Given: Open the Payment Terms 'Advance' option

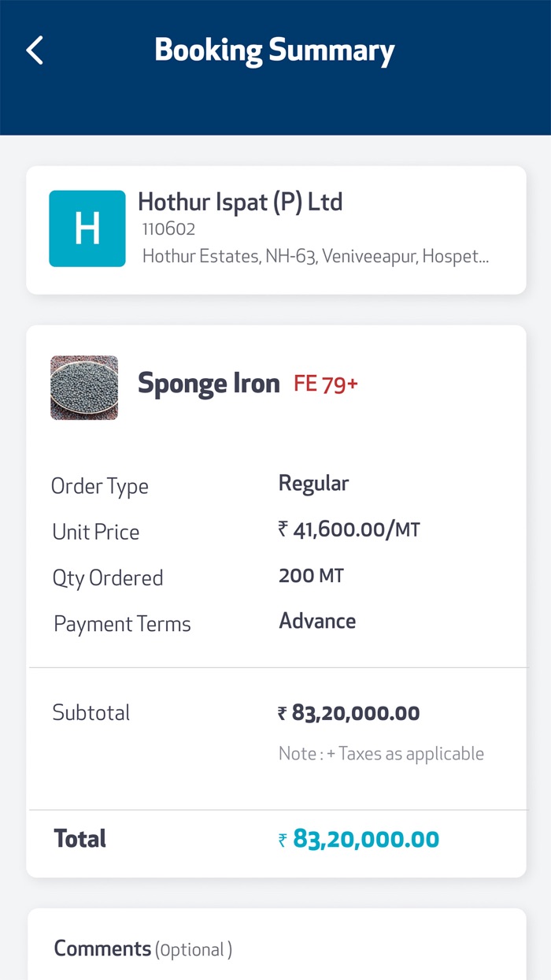Looking at the screenshot, I should pos(317,621).
